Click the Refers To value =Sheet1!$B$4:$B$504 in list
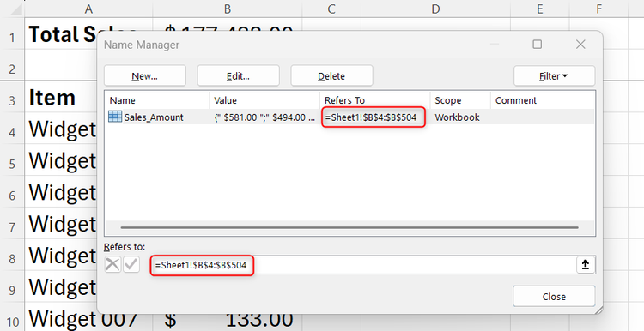Image resolution: width=644 pixels, height=331 pixels. coord(371,117)
